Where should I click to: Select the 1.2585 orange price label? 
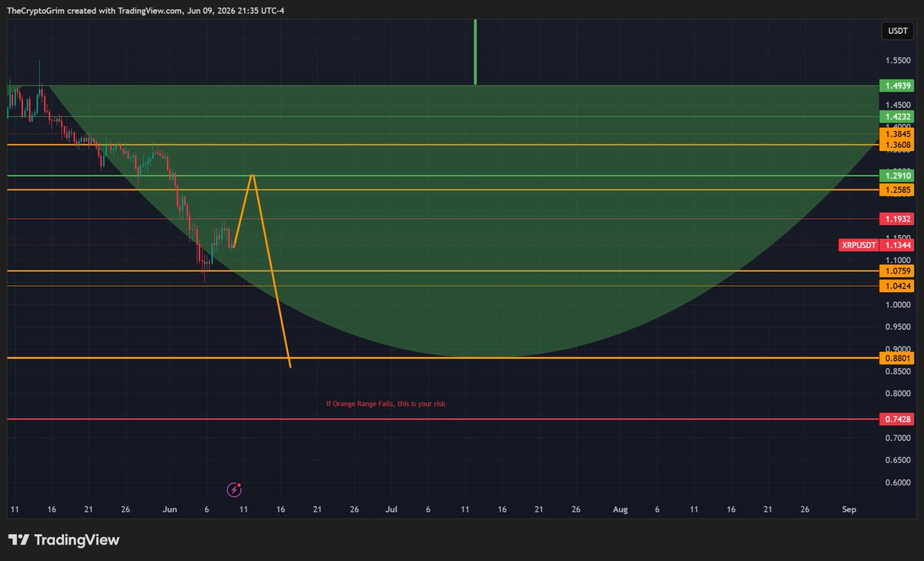896,190
